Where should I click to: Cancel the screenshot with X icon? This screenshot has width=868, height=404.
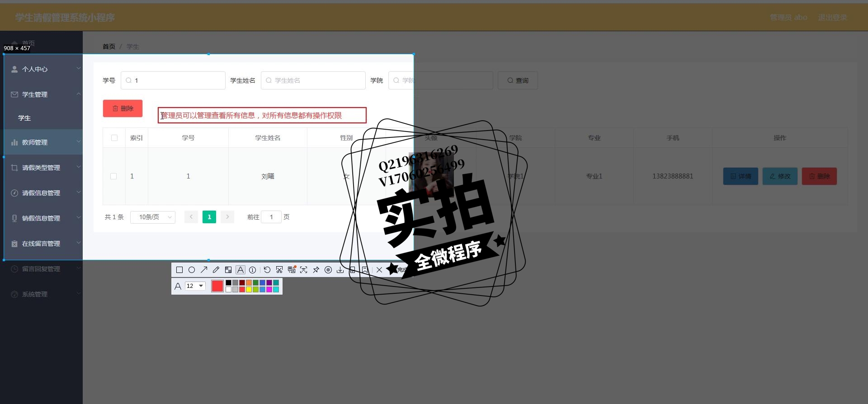[x=379, y=270]
